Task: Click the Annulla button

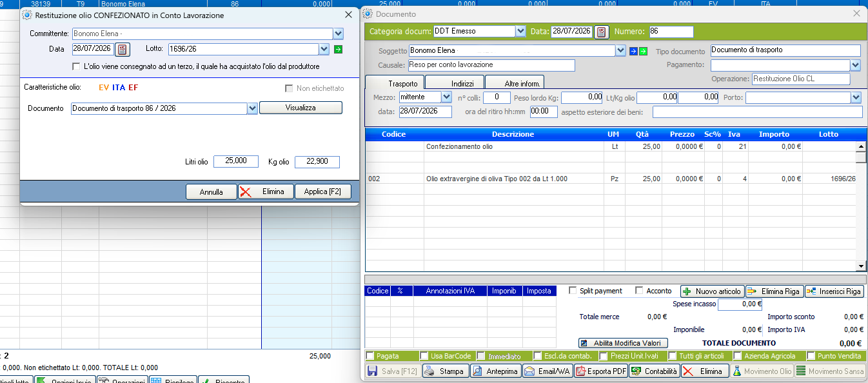Action: click(x=211, y=191)
